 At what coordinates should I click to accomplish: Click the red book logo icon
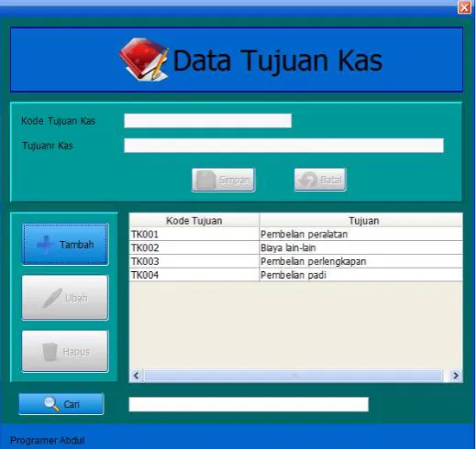[144, 60]
